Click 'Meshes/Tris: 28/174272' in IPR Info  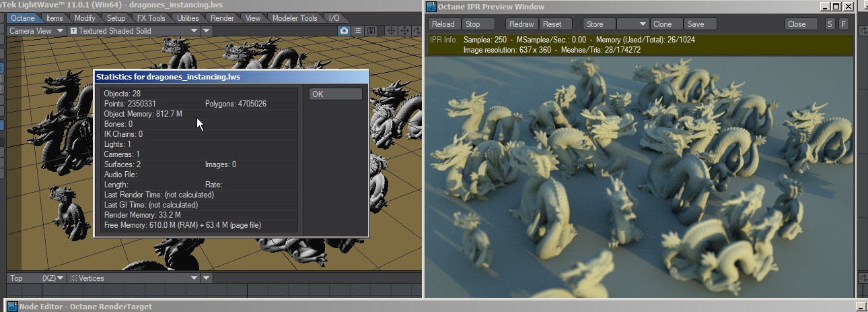pos(602,50)
